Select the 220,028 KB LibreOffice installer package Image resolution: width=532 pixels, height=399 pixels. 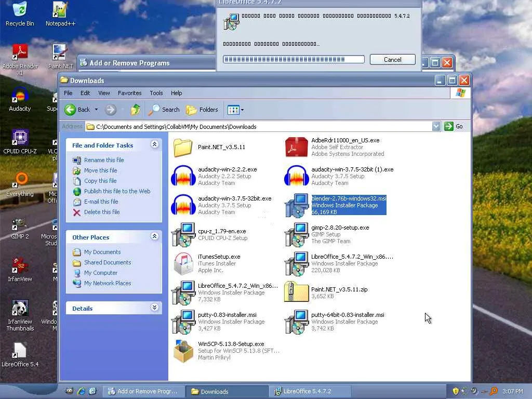click(296, 263)
